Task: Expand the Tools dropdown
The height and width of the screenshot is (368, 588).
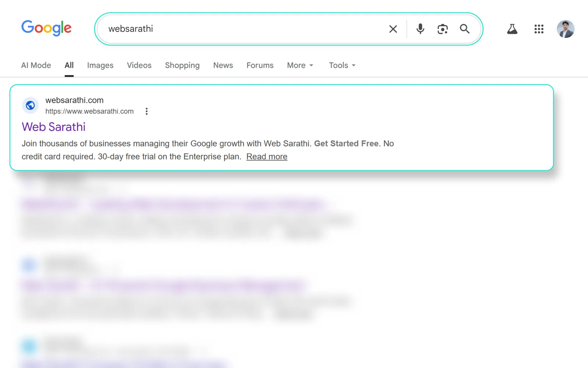Action: point(342,65)
